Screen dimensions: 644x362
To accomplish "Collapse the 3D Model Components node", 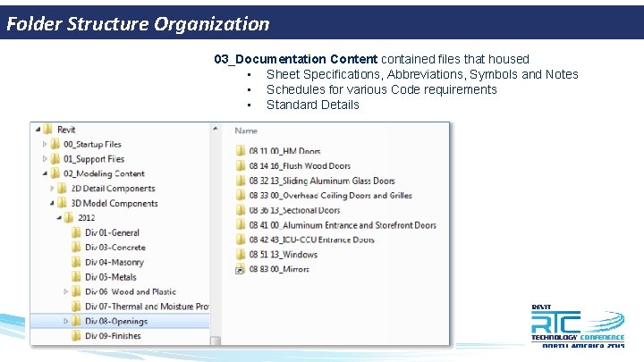I will click(52, 203).
